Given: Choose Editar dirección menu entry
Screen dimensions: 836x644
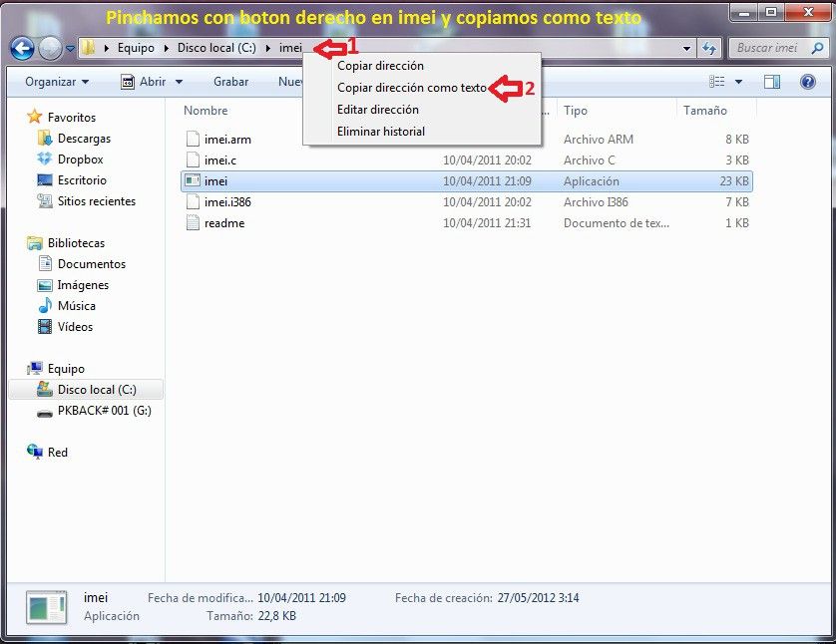Looking at the screenshot, I should pyautogui.click(x=378, y=110).
